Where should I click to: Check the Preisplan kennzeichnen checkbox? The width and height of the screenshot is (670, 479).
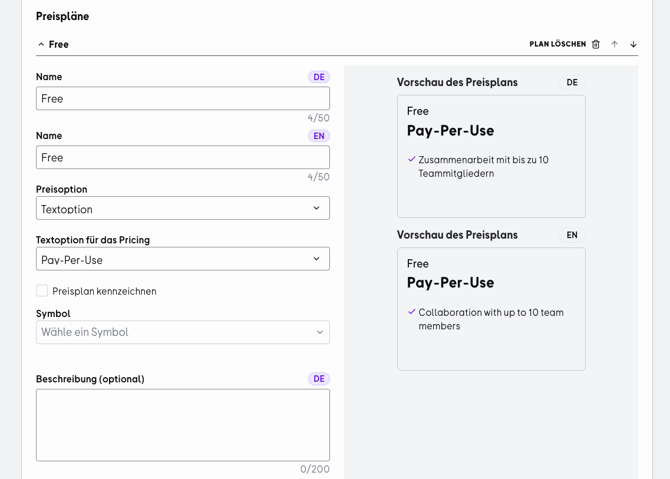42,291
